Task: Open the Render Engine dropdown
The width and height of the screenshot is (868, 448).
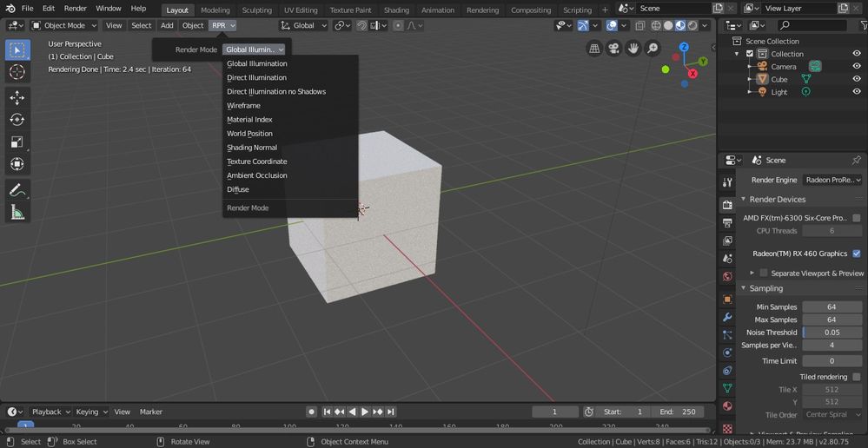Action: click(832, 180)
